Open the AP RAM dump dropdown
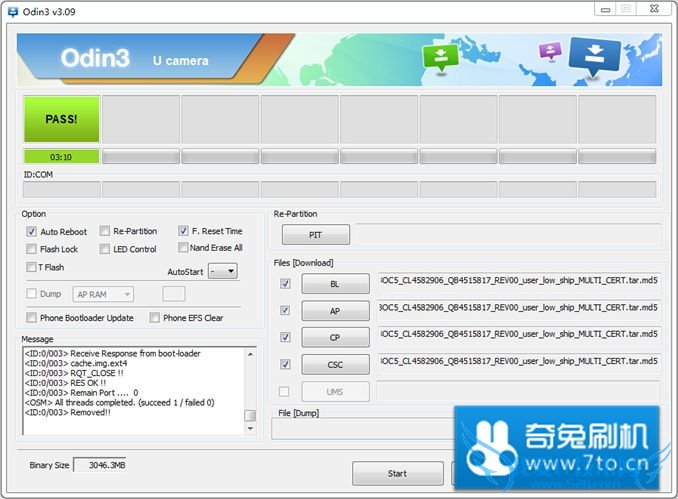This screenshot has width=678, height=499. click(x=103, y=294)
